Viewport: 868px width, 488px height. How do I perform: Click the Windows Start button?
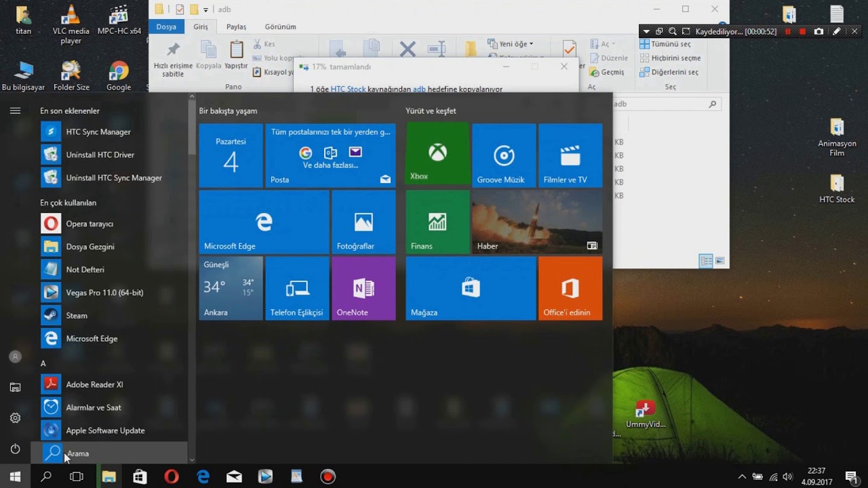pos(15,476)
